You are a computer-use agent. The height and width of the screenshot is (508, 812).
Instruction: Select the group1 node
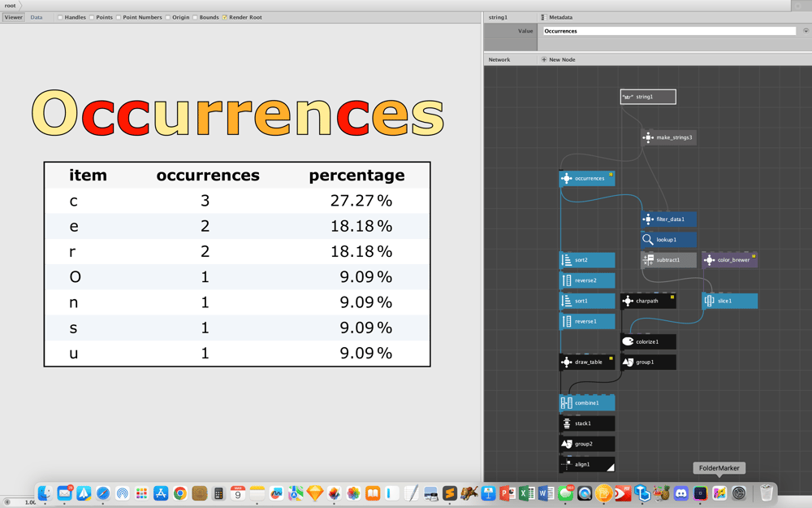(x=648, y=362)
